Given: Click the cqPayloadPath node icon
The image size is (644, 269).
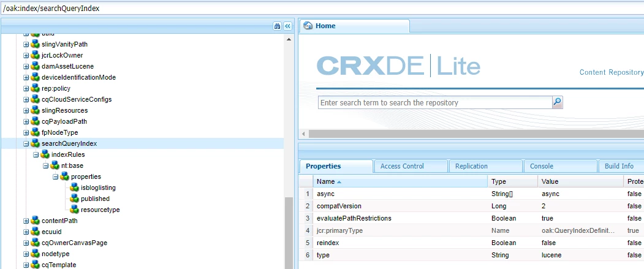Looking at the screenshot, I should tap(35, 121).
